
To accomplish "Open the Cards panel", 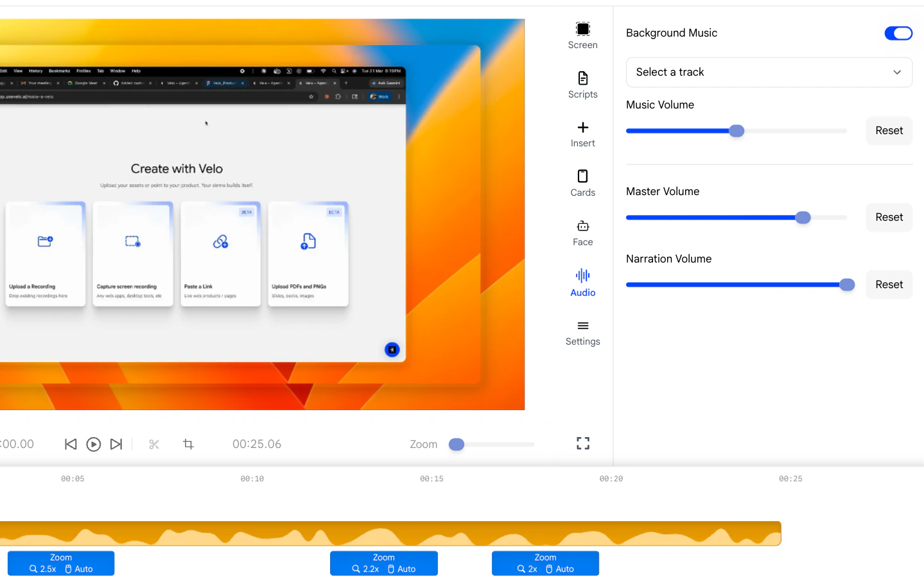I will [x=582, y=184].
